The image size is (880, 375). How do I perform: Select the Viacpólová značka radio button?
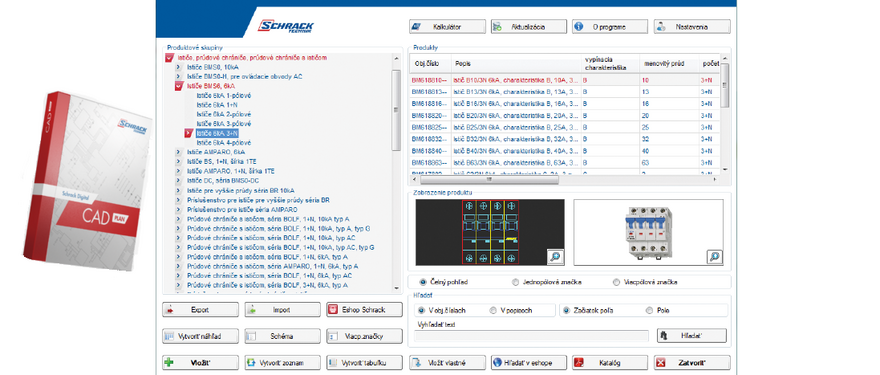click(x=616, y=282)
